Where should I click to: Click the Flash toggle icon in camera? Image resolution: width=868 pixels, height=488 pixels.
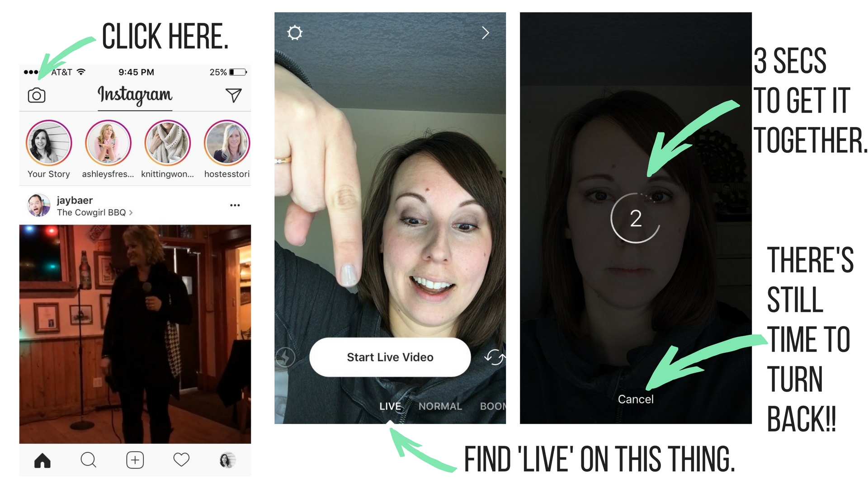pyautogui.click(x=287, y=357)
